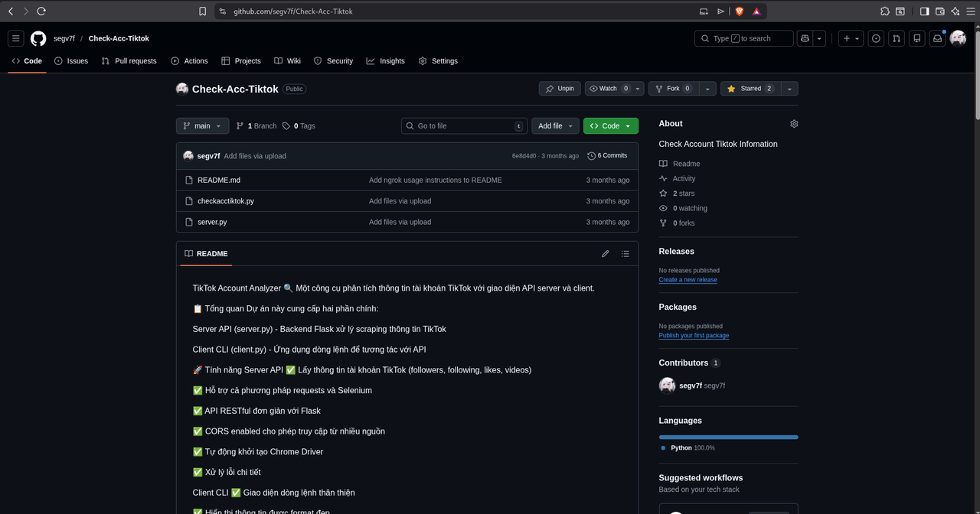Click the Readme link in About sidebar
980x514 pixels.
tap(680, 164)
